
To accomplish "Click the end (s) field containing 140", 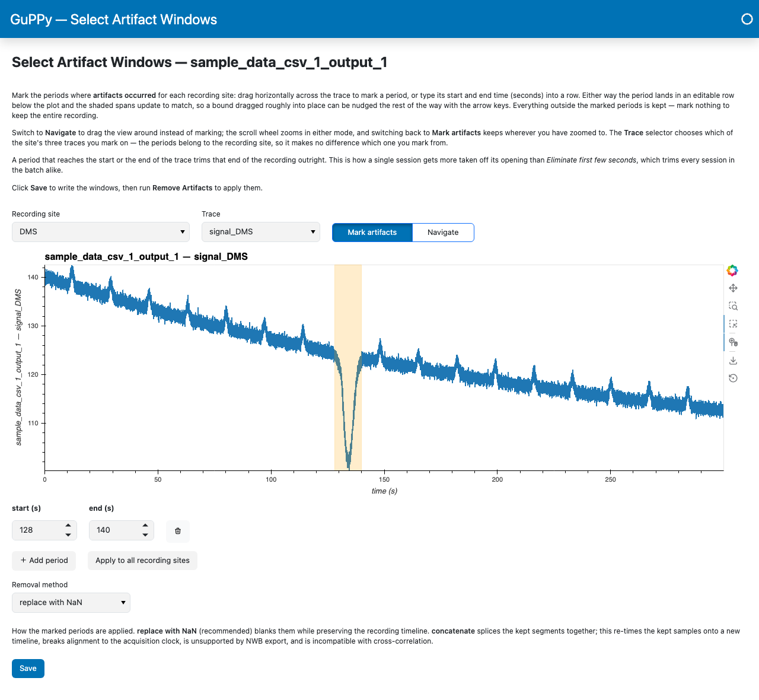I will click(122, 530).
